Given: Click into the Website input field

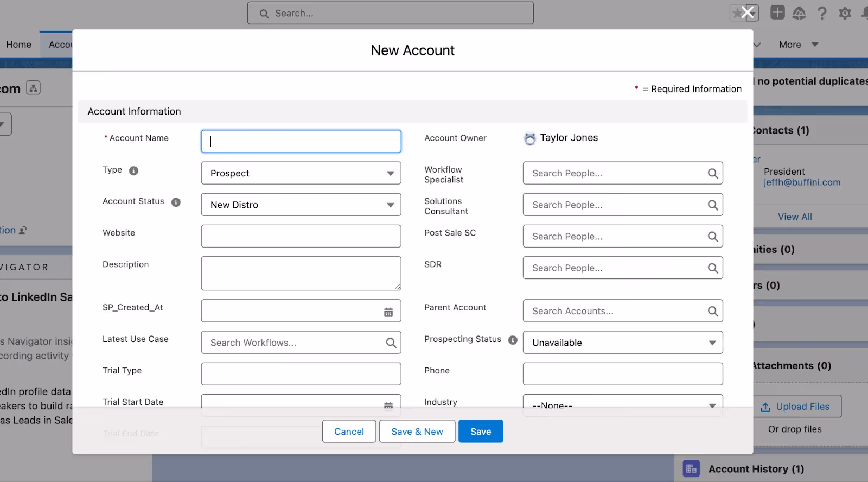Looking at the screenshot, I should point(301,236).
